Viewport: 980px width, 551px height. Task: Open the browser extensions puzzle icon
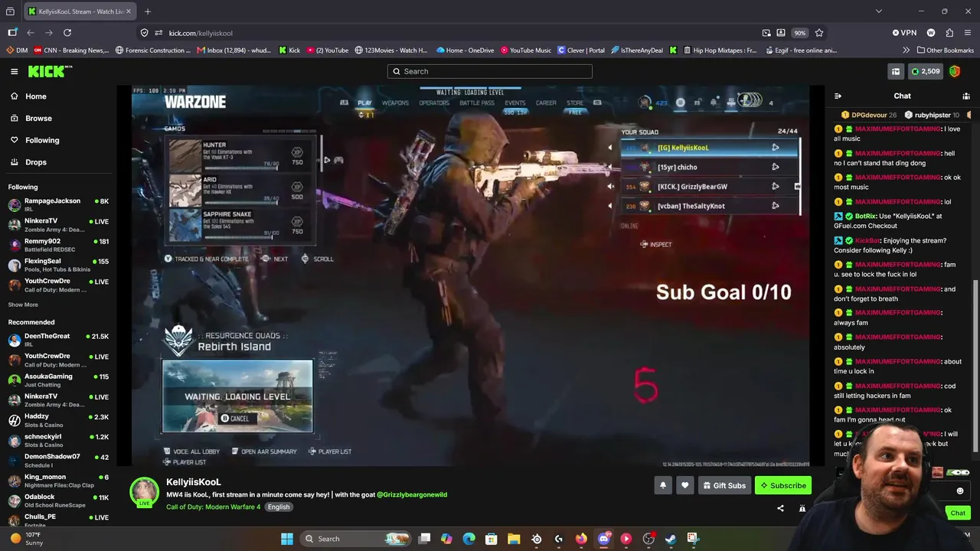[x=949, y=33]
